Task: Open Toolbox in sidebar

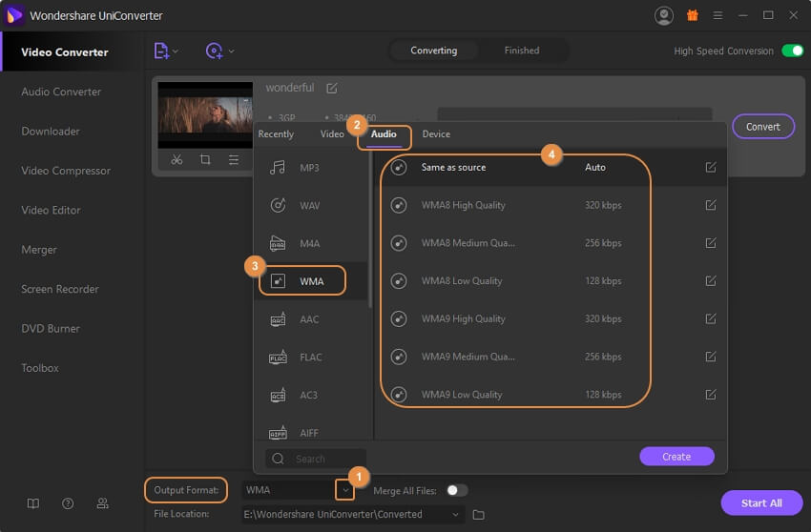Action: [x=40, y=368]
